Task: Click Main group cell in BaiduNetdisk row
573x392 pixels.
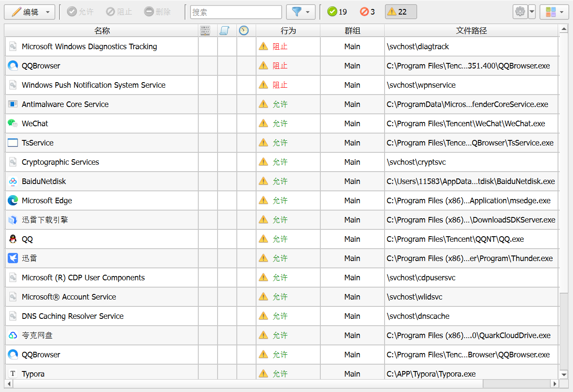Action: click(352, 181)
